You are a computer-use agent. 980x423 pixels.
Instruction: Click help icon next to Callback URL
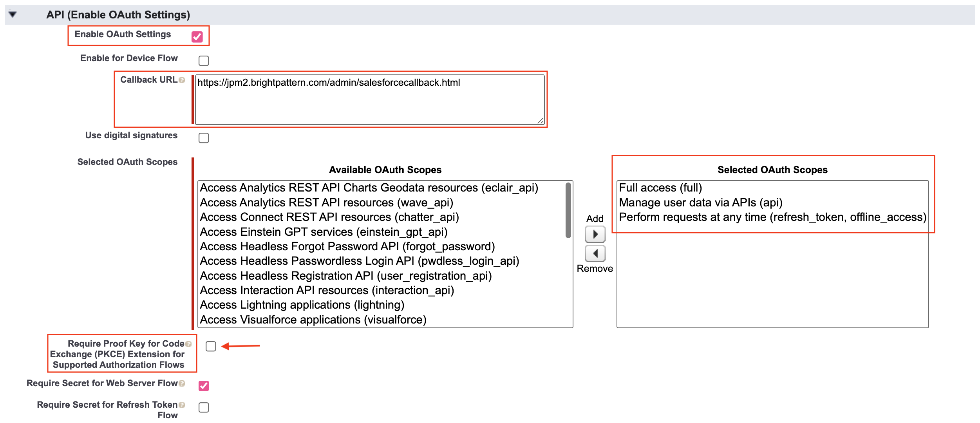(182, 80)
